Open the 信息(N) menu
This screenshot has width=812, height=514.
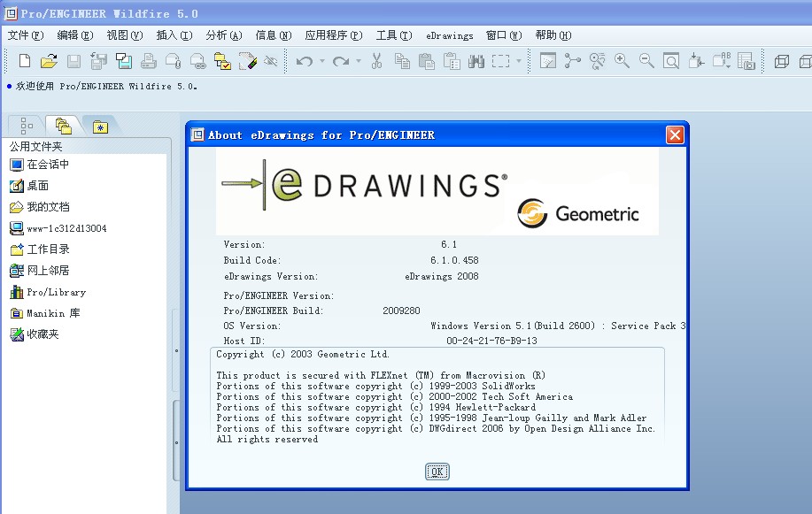(274, 35)
